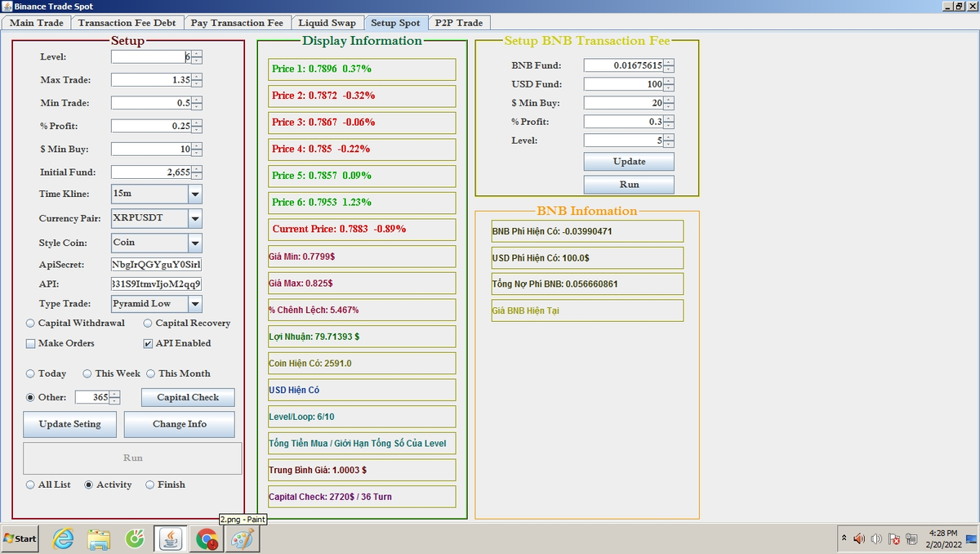980x554 pixels.
Task: Click the Tổng Nợ Phí BNB value row
Action: tap(587, 284)
